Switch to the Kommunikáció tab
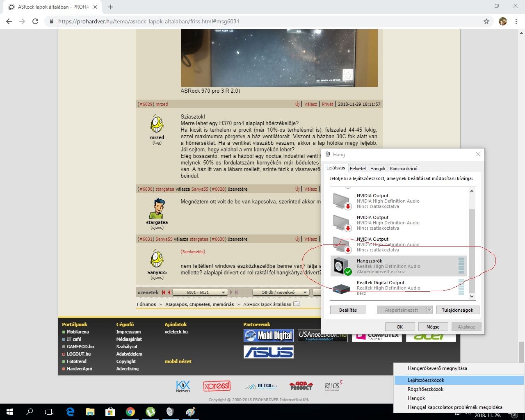Viewport: 525px width, 420px height. (x=404, y=169)
